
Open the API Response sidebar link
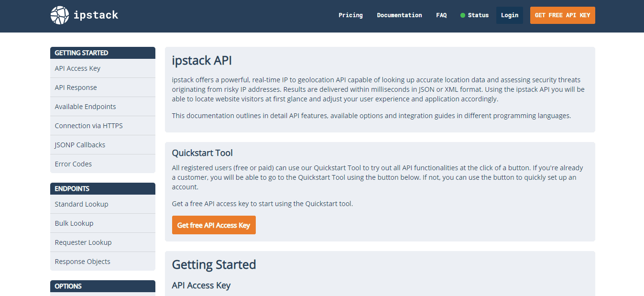click(103, 88)
